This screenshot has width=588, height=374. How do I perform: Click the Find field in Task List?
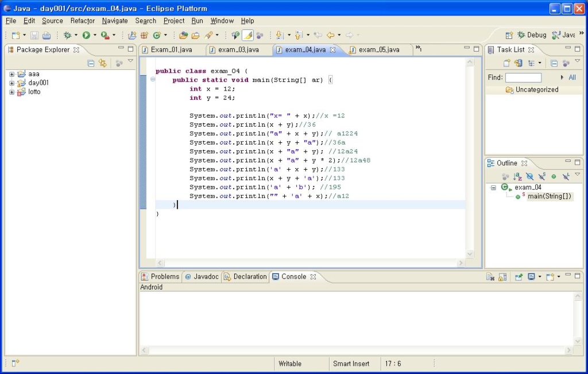(523, 77)
